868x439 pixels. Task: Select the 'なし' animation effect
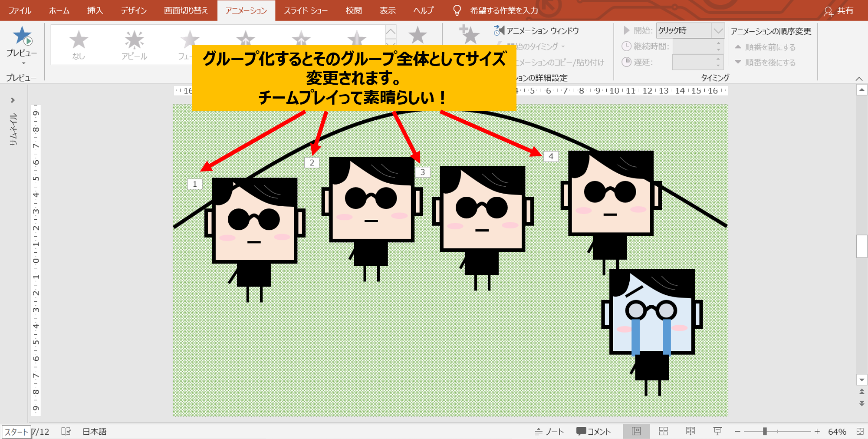coord(79,45)
